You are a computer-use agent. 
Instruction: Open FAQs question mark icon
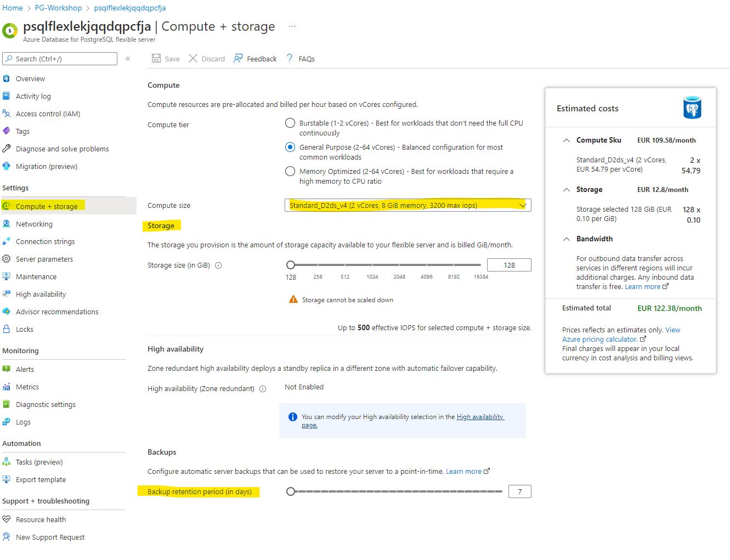coord(290,59)
